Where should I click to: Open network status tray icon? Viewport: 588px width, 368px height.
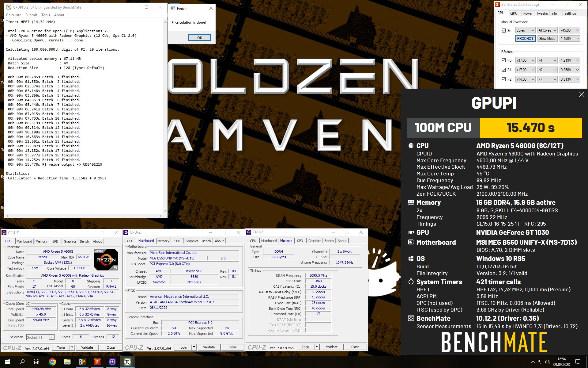click(x=541, y=362)
